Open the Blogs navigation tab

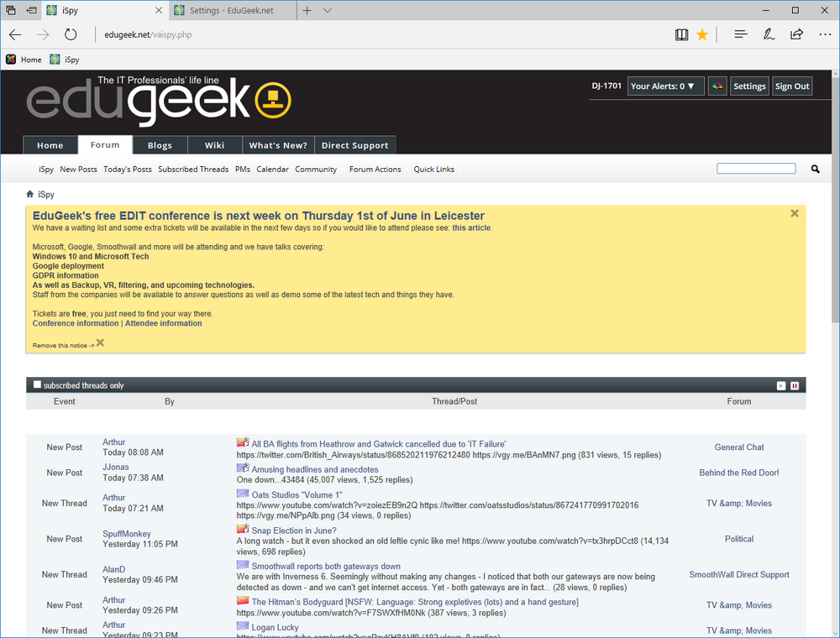point(160,145)
